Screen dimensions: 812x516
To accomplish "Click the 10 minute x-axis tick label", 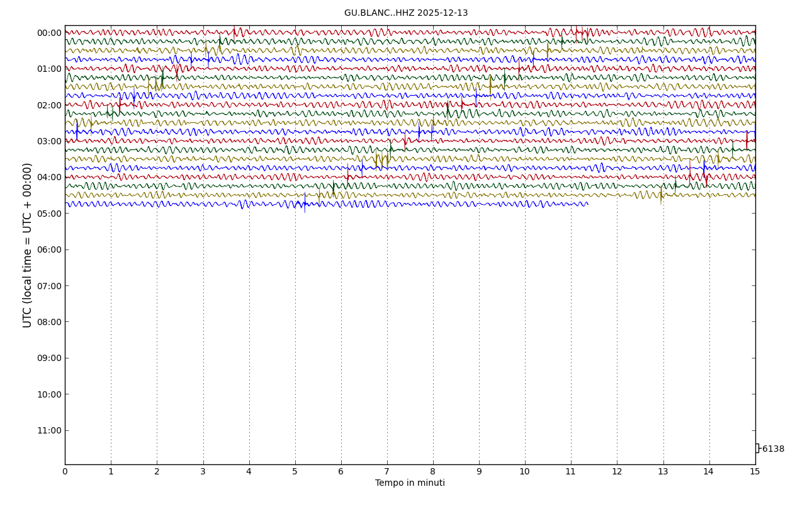I will 525,472.
